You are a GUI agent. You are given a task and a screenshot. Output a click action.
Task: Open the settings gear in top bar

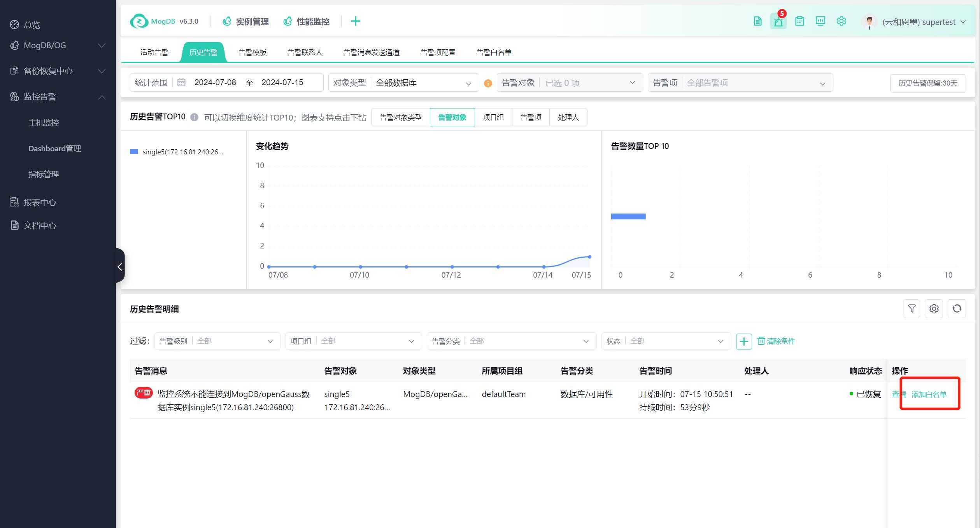pos(841,21)
